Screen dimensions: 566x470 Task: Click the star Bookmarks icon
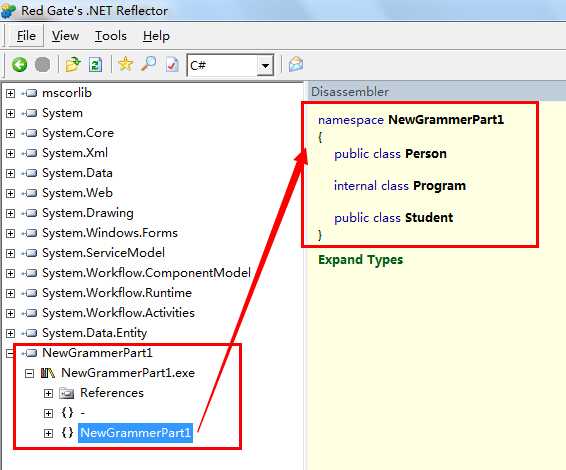coord(125,65)
